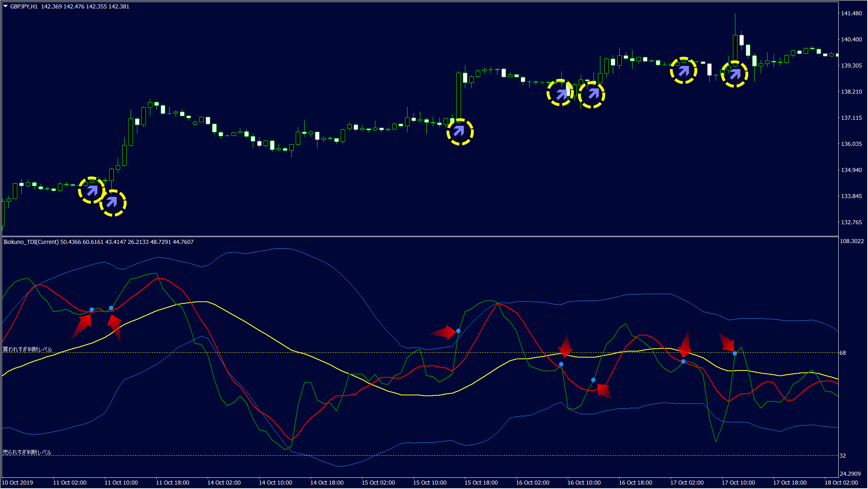
Task: Select the purple arrow near 17 Oct 02:00
Action: (684, 71)
